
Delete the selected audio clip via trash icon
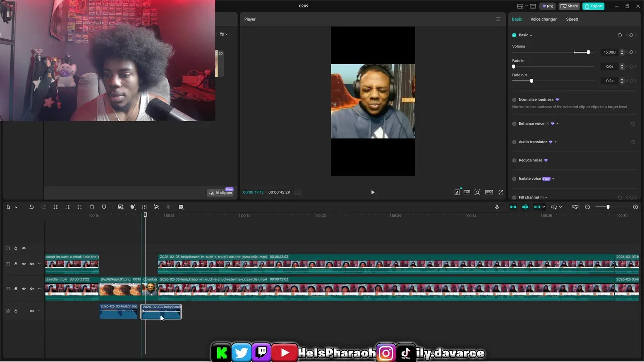point(92,207)
